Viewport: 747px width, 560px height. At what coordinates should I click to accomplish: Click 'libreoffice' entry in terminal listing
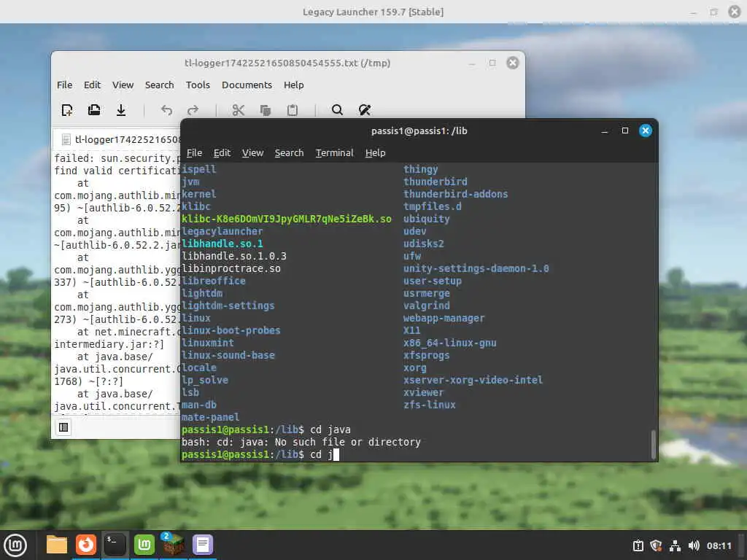click(x=214, y=281)
